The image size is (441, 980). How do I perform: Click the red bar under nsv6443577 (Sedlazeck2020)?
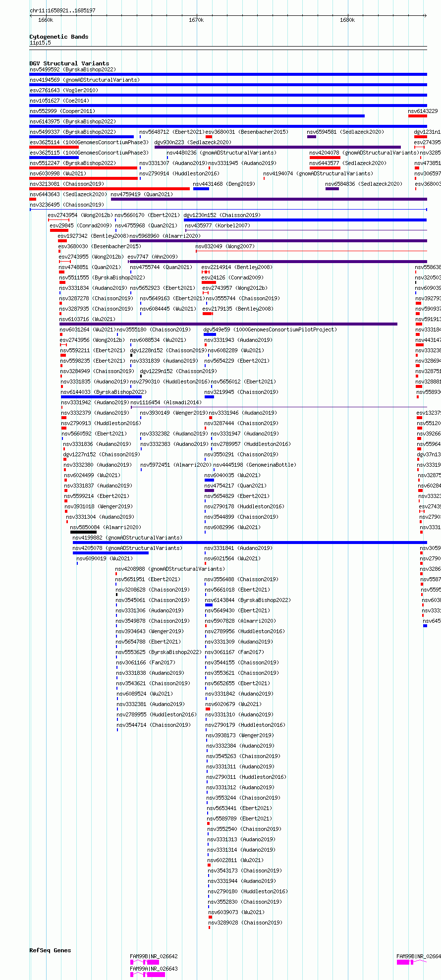pos(325,168)
